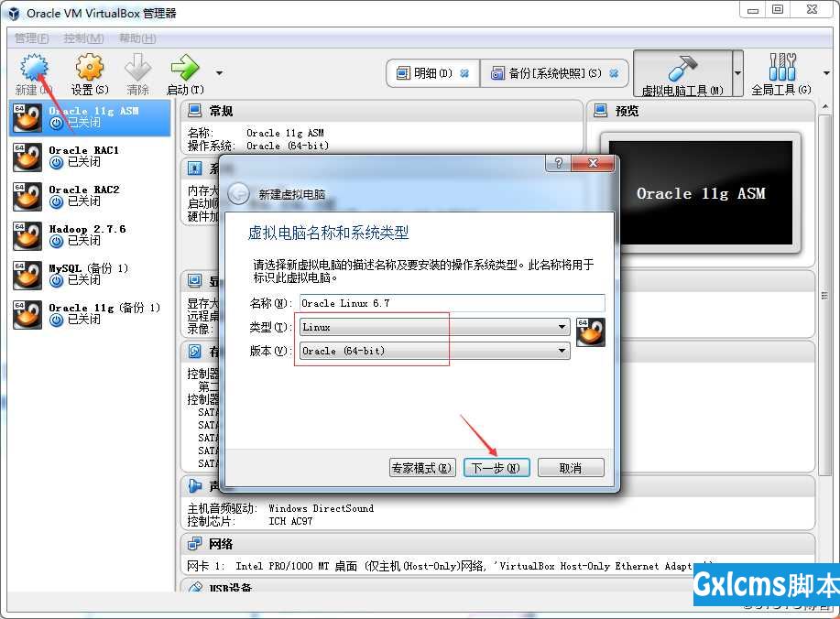
Task: Select the Oracle 11g (备份 1) virtual machine
Action: pyautogui.click(x=90, y=314)
